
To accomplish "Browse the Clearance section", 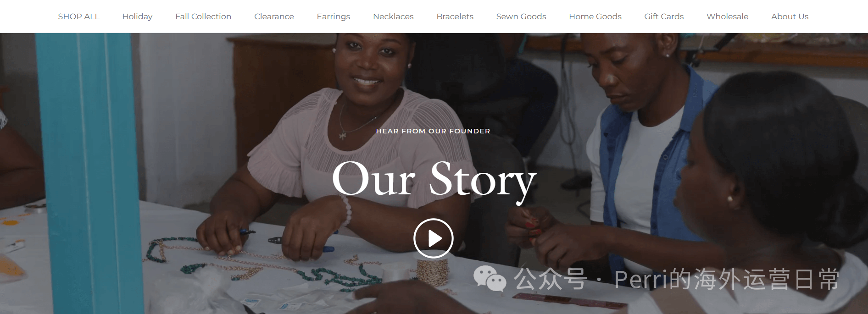I will pyautogui.click(x=274, y=17).
